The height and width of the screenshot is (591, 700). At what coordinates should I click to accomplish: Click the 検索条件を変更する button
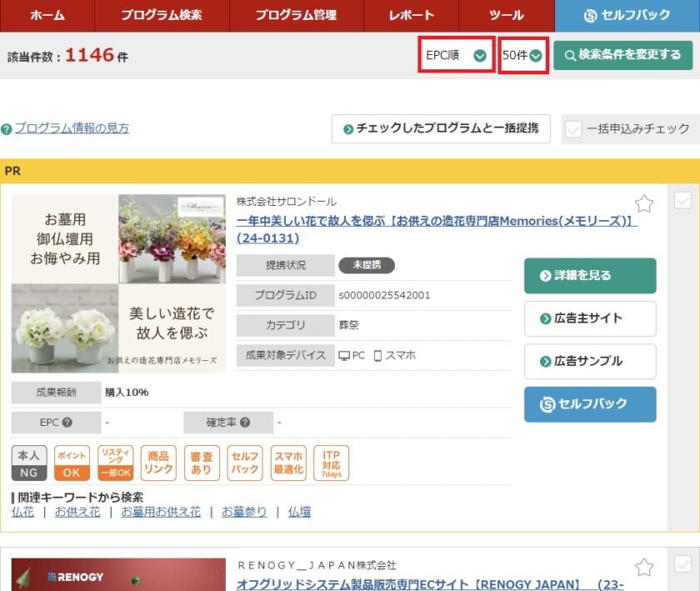[622, 55]
